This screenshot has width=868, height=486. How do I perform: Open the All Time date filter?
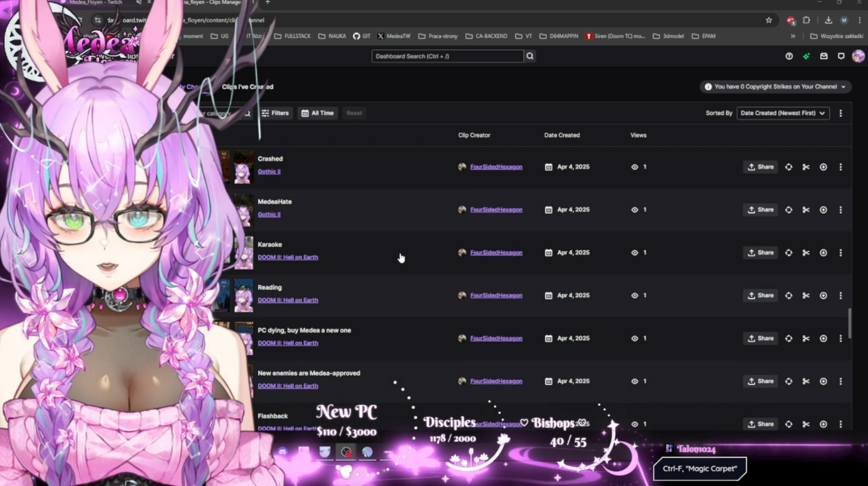(317, 113)
